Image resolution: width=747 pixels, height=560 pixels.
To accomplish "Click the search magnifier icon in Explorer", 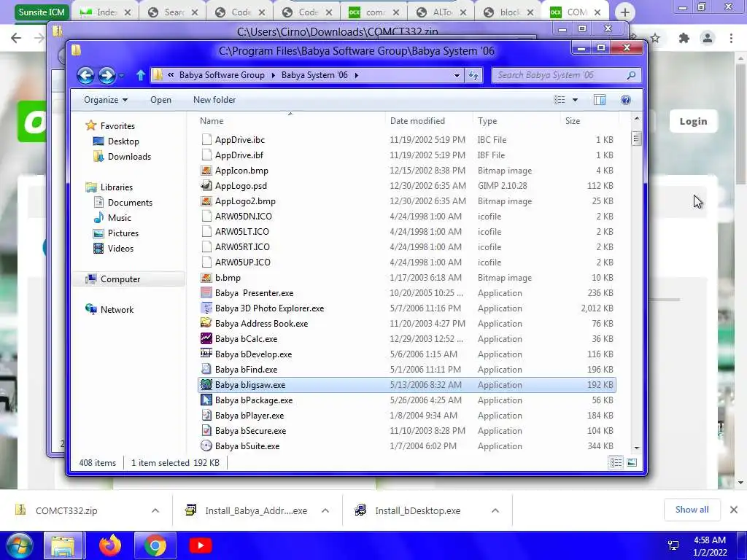I will 631,75.
